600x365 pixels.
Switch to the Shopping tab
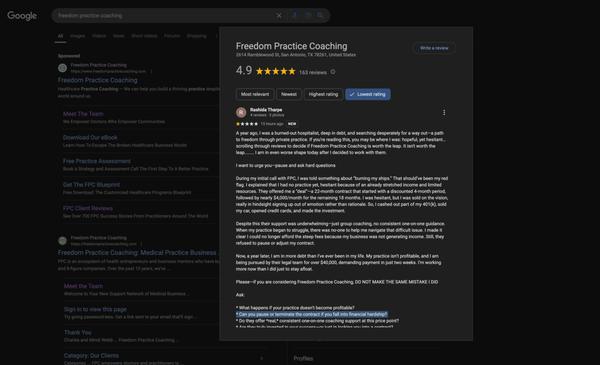click(x=197, y=36)
